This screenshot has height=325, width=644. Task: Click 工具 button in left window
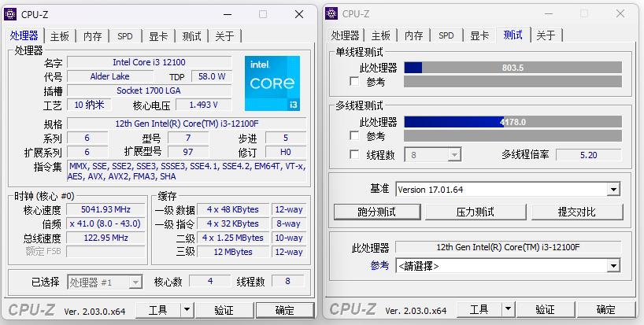158,310
